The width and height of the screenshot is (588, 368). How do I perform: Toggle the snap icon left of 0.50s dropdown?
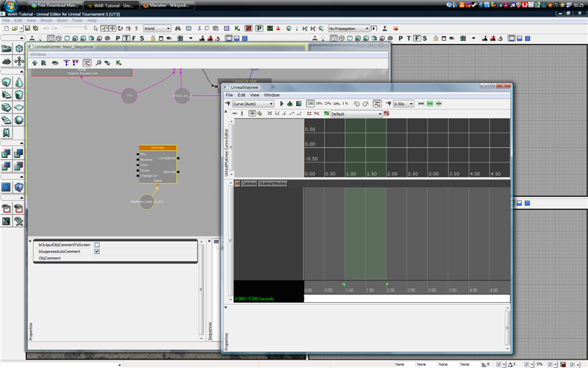388,104
